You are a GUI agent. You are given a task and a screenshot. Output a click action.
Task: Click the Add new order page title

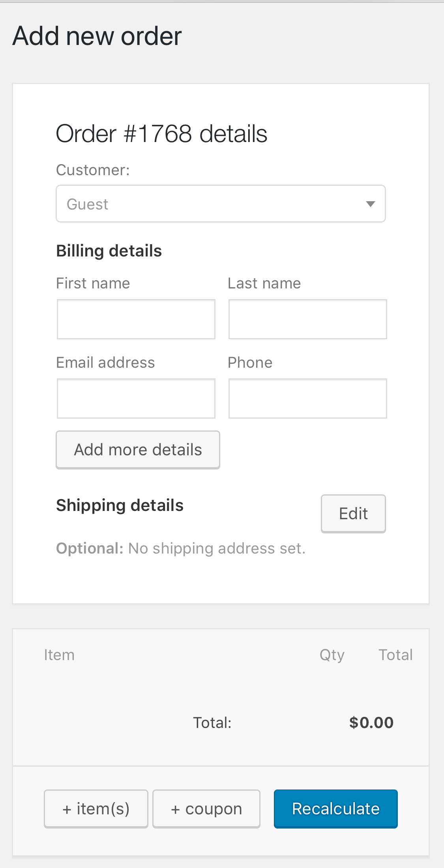[x=97, y=36]
